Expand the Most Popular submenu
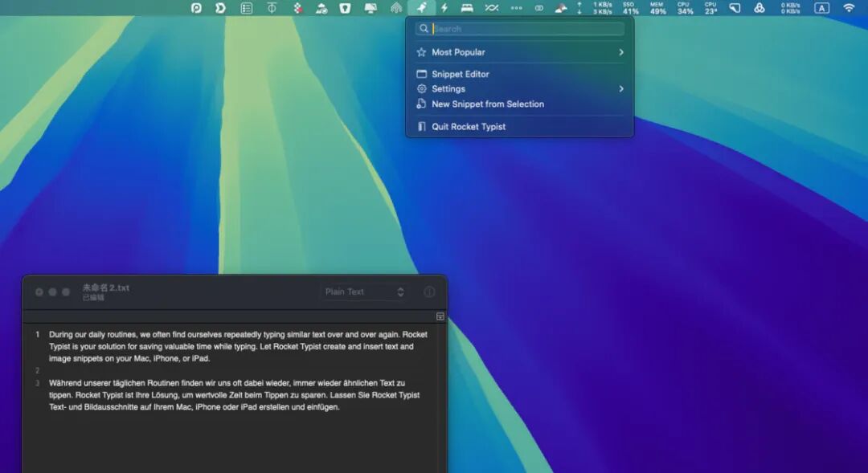868x473 pixels. pyautogui.click(x=520, y=52)
